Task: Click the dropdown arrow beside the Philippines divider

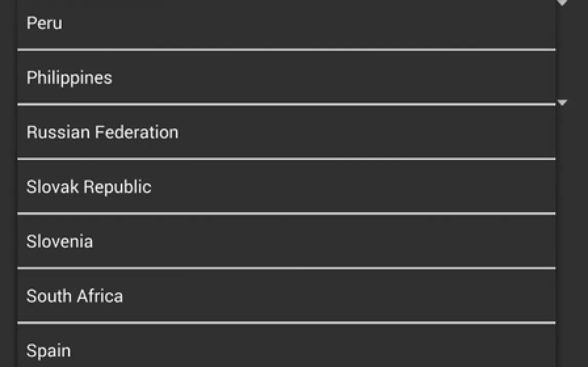Action: click(x=562, y=102)
